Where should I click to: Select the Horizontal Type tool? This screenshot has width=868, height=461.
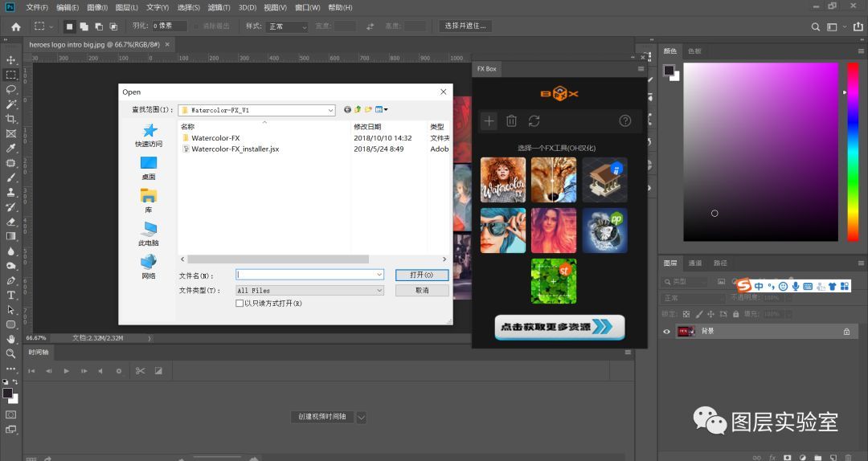[11, 296]
